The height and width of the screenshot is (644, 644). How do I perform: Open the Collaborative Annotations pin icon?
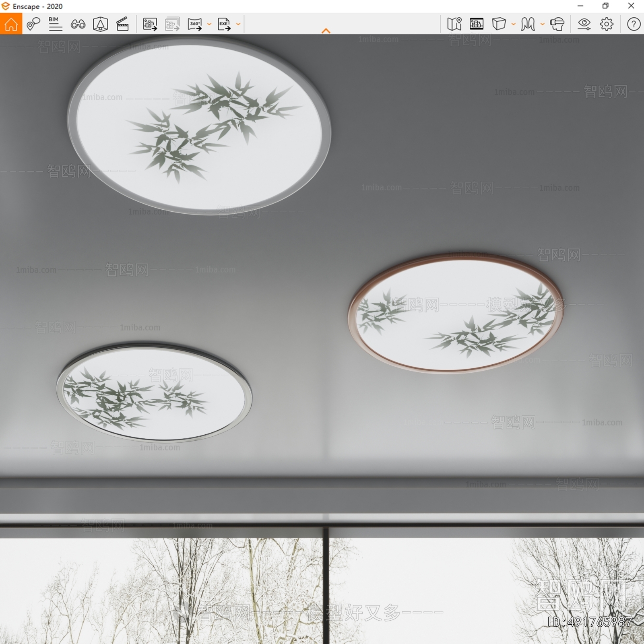[x=33, y=24]
